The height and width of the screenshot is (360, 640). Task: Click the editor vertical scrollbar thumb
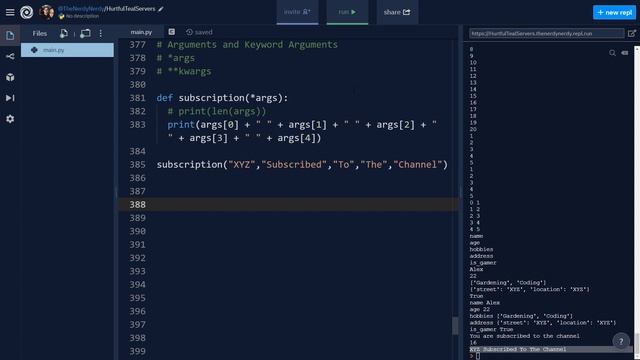point(455,326)
